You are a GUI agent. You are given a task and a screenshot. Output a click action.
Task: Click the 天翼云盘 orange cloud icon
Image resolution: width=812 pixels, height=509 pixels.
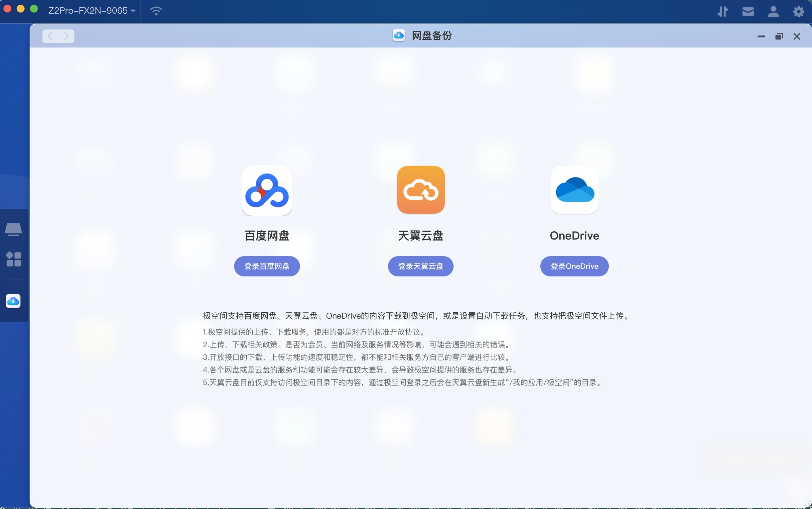pos(421,190)
